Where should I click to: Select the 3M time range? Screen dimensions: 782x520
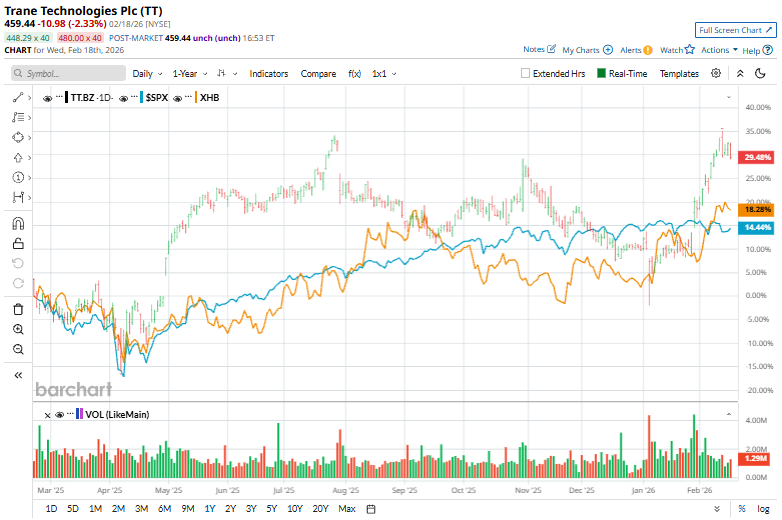[142, 509]
